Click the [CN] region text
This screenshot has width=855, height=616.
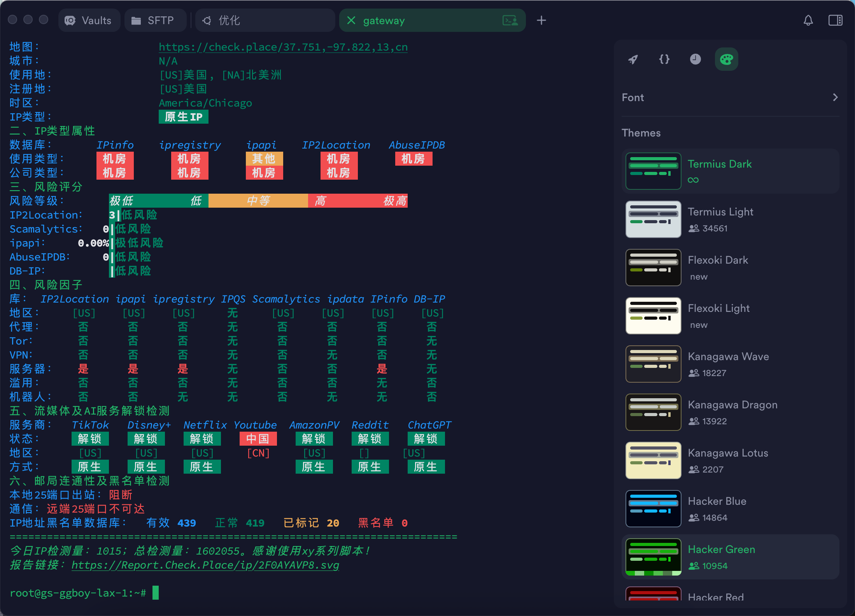pos(258,453)
